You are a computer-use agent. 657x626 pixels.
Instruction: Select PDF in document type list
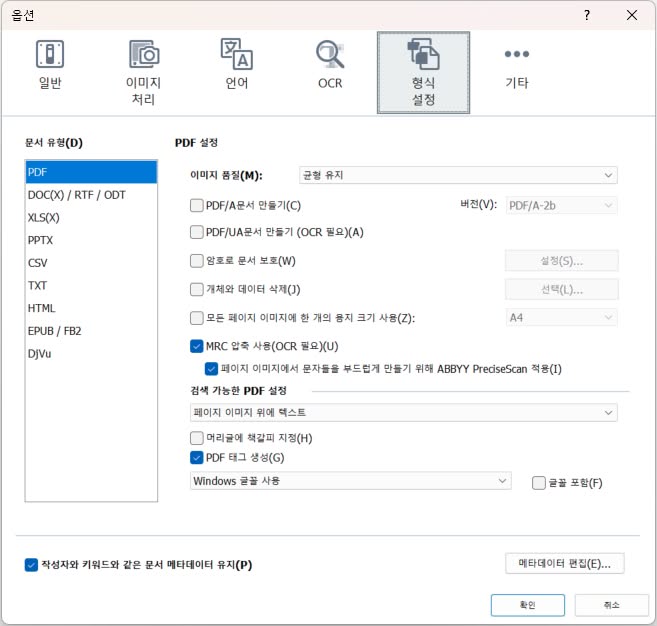[91, 172]
